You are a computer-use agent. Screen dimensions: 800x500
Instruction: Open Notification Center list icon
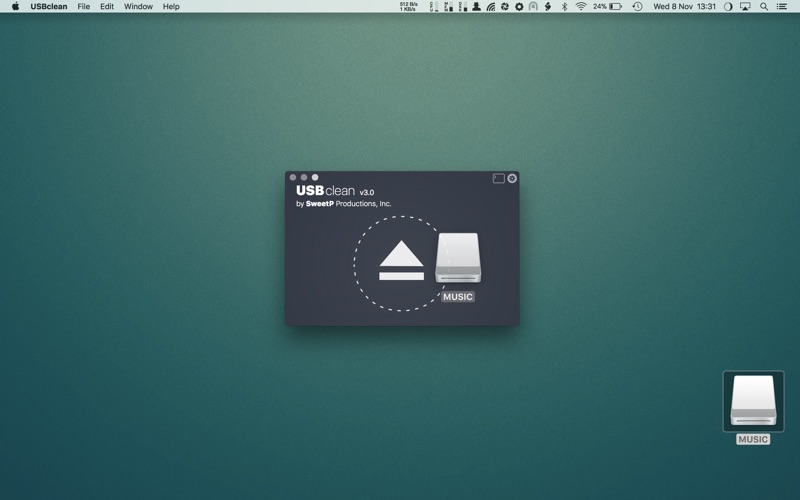(x=782, y=6)
